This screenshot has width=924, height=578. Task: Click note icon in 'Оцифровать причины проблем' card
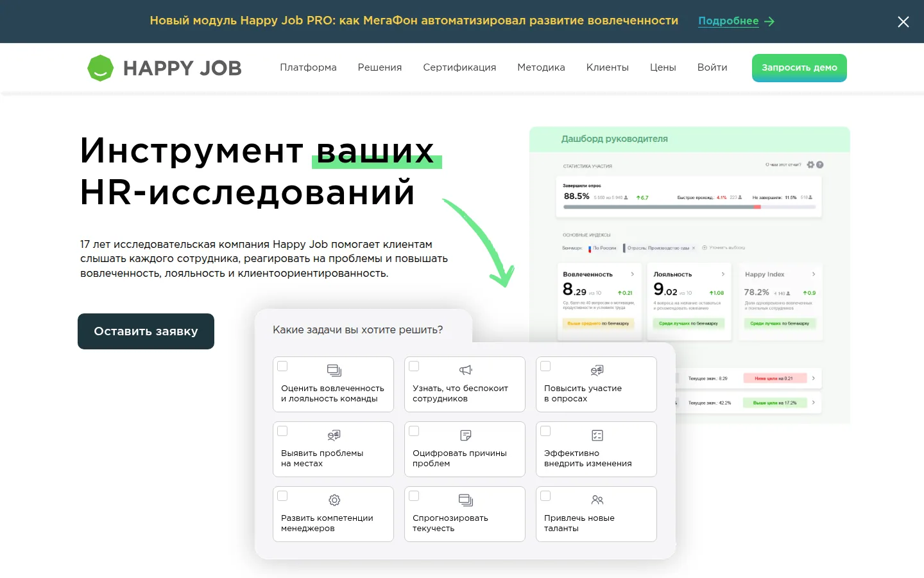point(466,435)
